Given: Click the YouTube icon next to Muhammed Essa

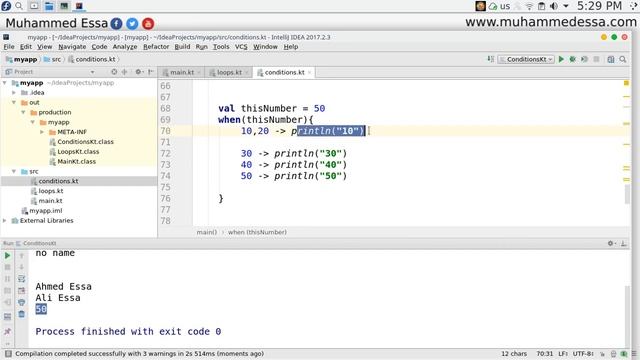Looking at the screenshot, I should [148, 24].
